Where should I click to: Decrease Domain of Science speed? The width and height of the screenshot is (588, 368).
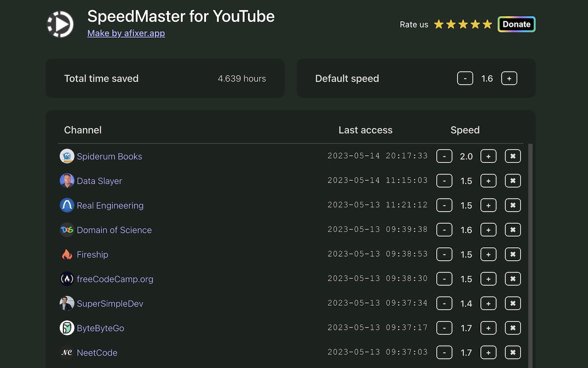pyautogui.click(x=444, y=230)
